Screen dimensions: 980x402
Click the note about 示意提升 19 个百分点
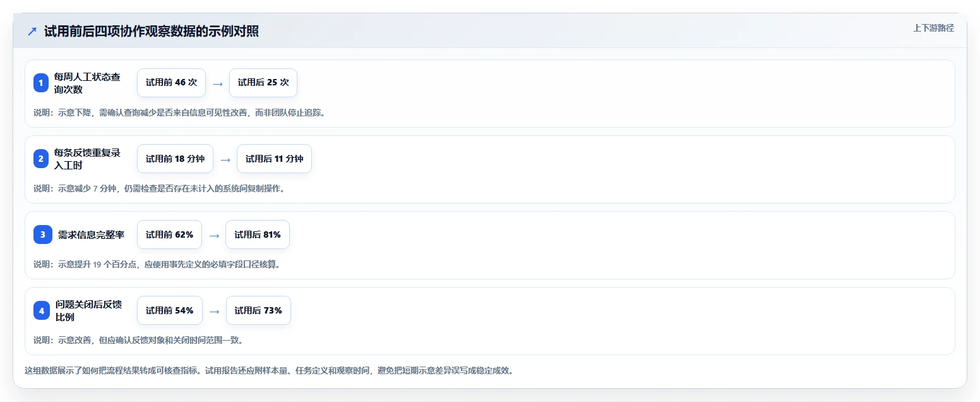click(157, 264)
